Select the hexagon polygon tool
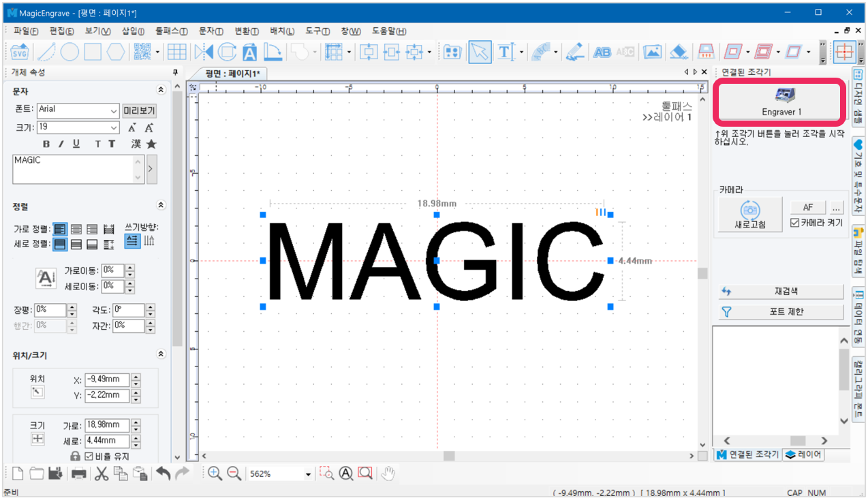This screenshot has width=868, height=500. pyautogui.click(x=117, y=52)
